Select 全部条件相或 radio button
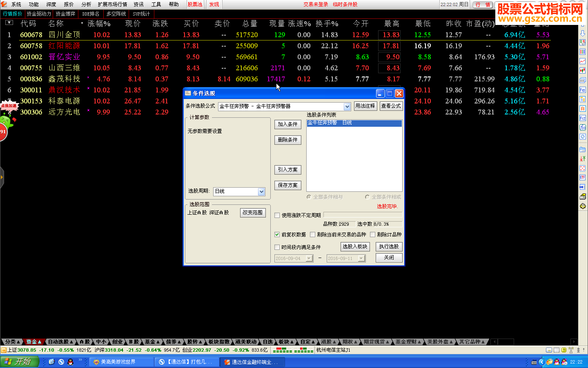 367,197
